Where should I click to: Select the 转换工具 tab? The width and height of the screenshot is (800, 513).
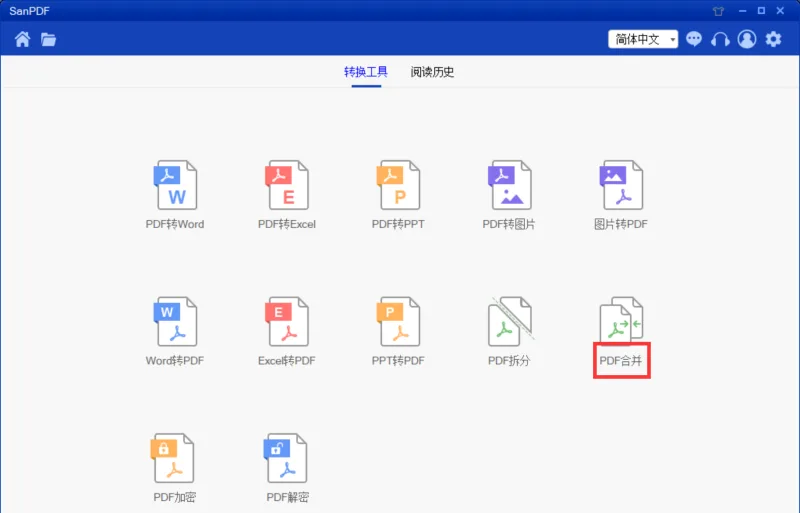coord(366,72)
